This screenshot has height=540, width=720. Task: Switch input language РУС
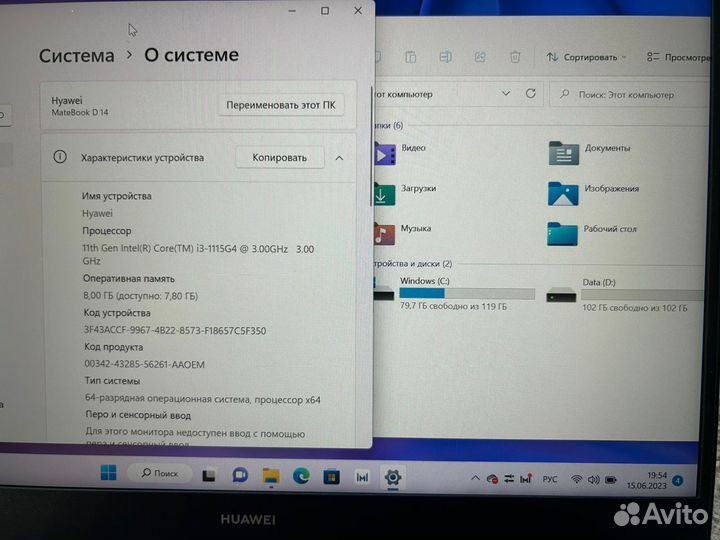coord(550,479)
